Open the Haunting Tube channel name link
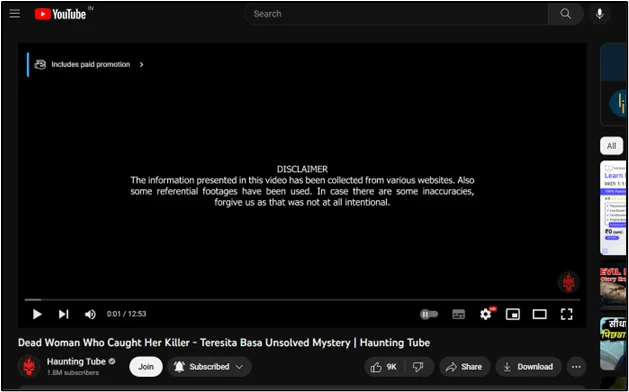Image resolution: width=629 pixels, height=392 pixels. pos(76,362)
